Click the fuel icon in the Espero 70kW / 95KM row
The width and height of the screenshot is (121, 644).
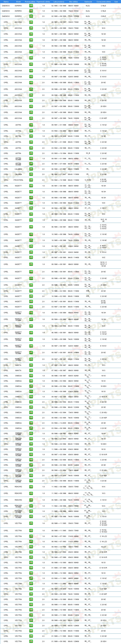tap(31, 11)
